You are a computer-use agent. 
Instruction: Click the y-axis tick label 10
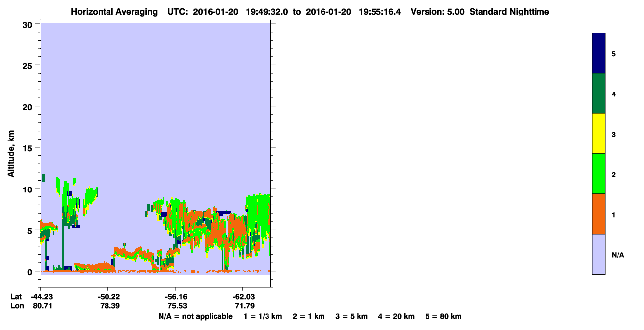29,189
